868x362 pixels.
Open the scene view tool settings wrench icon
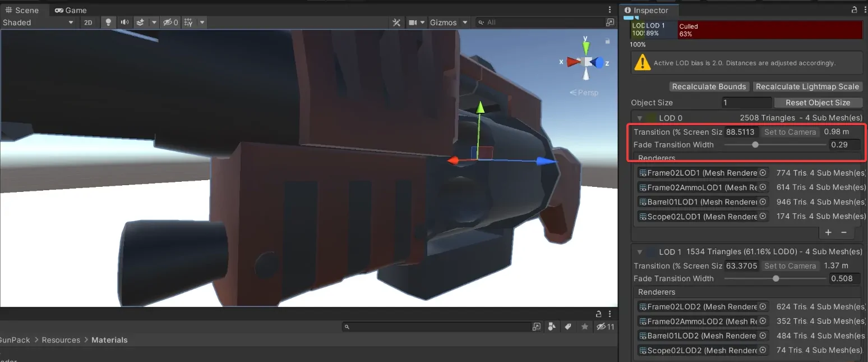[397, 22]
